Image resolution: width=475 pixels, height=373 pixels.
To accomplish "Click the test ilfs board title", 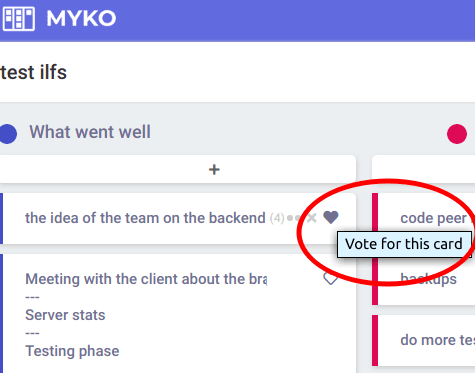I will [x=33, y=72].
